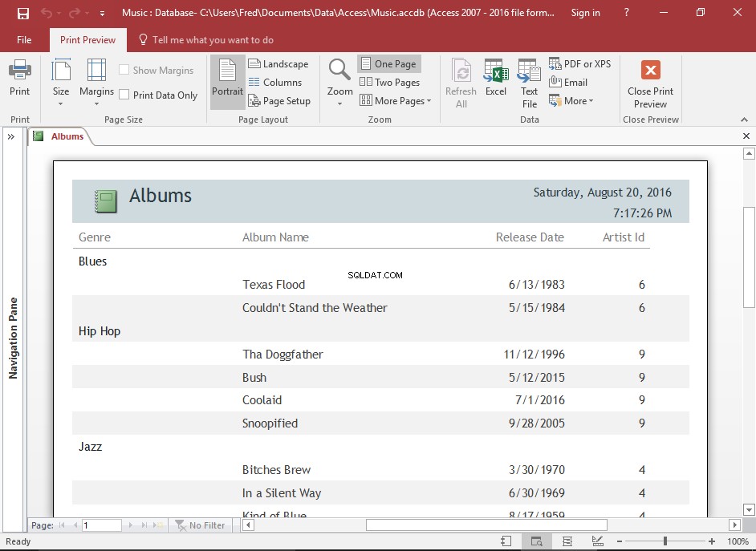Go to the next page button
This screenshot has width=756, height=551.
click(131, 525)
